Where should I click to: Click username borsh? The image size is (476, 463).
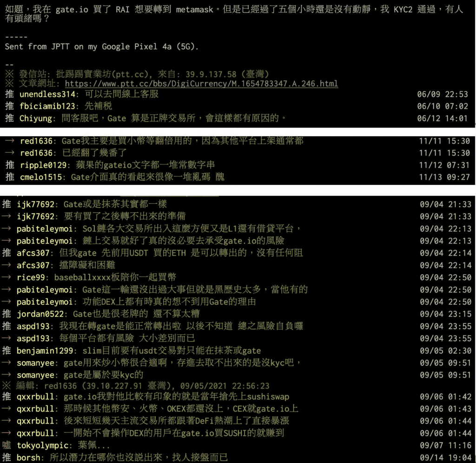pyautogui.click(x=28, y=457)
